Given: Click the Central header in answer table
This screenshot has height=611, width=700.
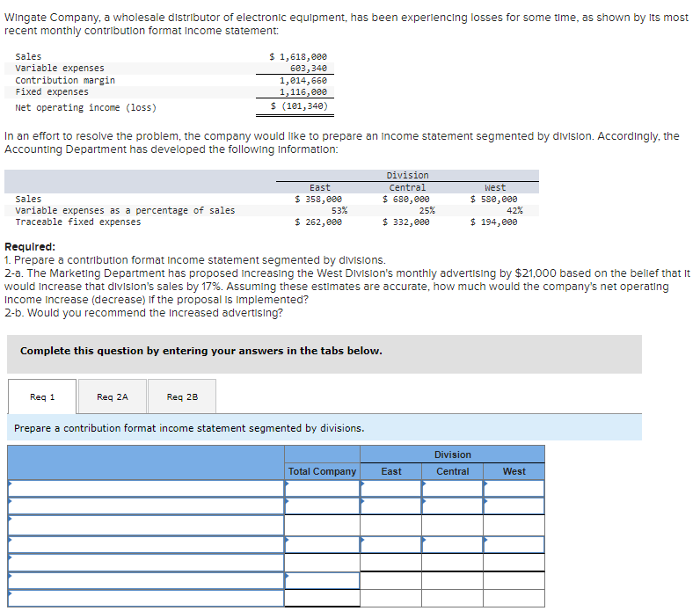Looking at the screenshot, I should coord(452,471).
